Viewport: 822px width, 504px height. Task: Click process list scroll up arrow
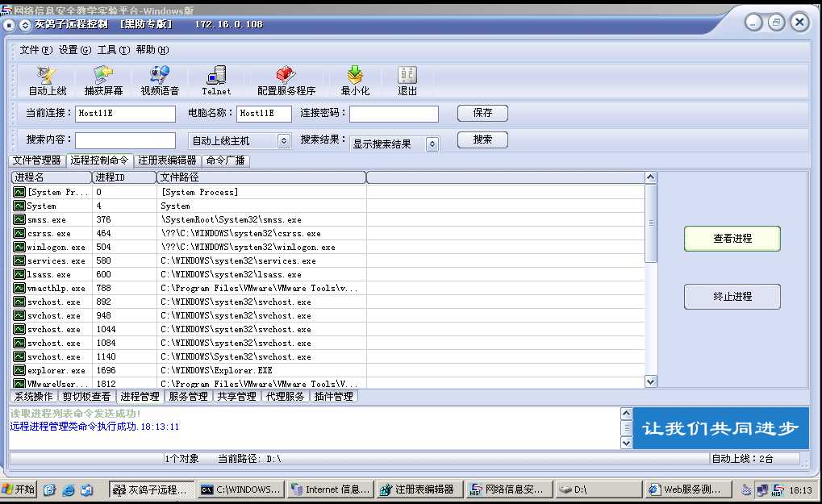pyautogui.click(x=650, y=177)
